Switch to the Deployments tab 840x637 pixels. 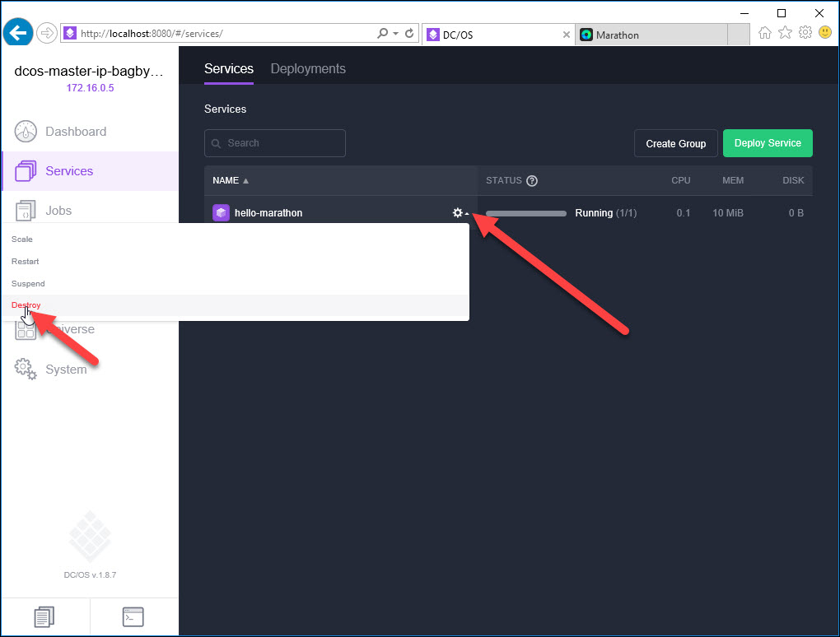(x=308, y=68)
